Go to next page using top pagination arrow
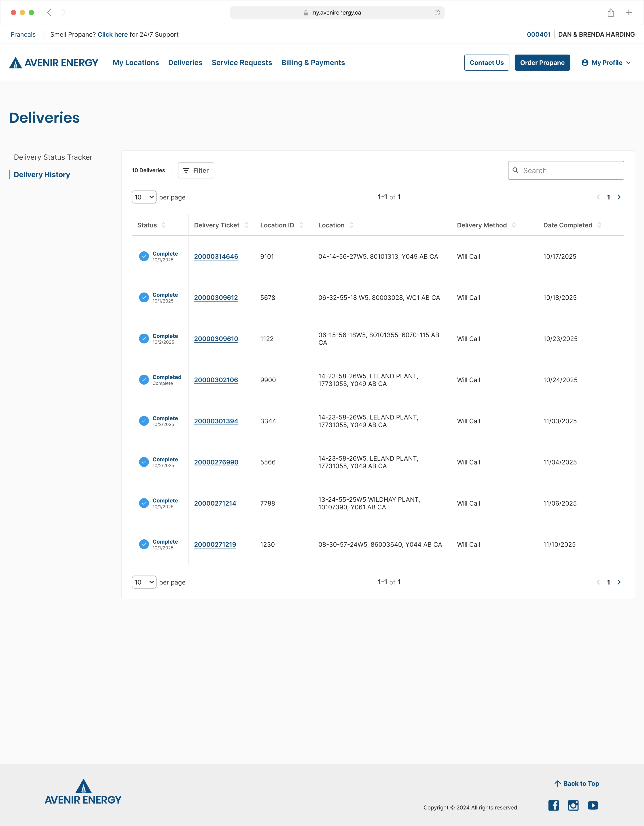 point(619,197)
